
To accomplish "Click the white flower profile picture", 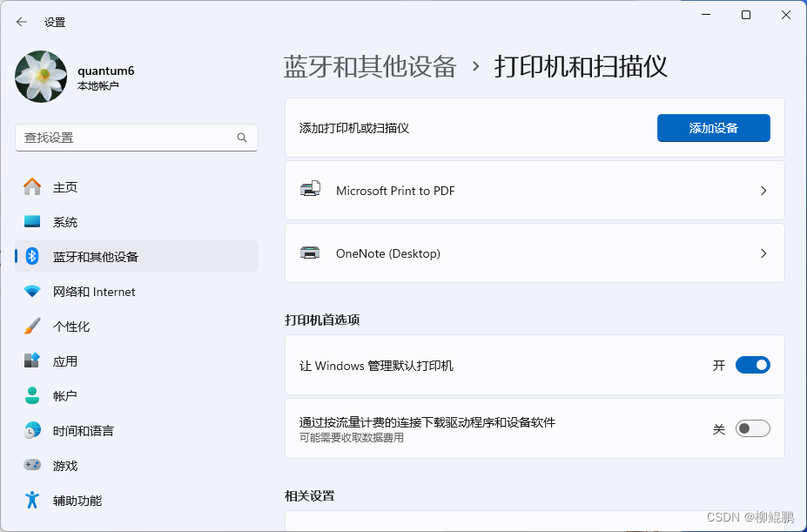I will coord(41,77).
